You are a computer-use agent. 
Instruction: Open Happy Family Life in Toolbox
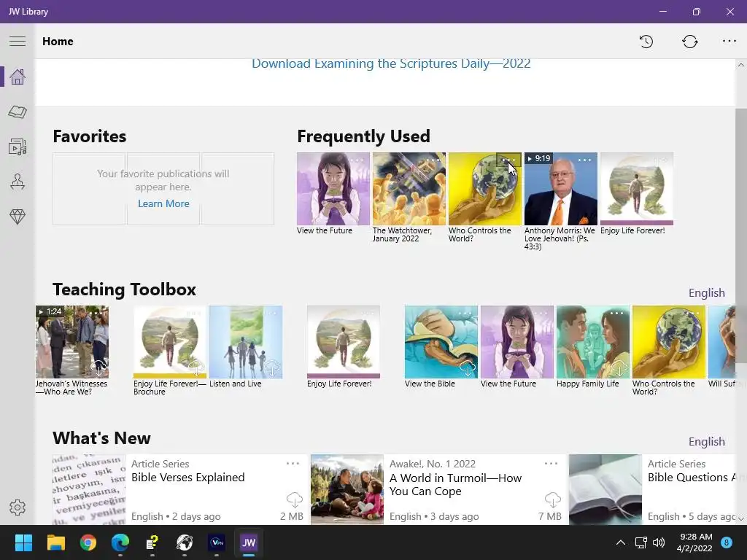(592, 342)
